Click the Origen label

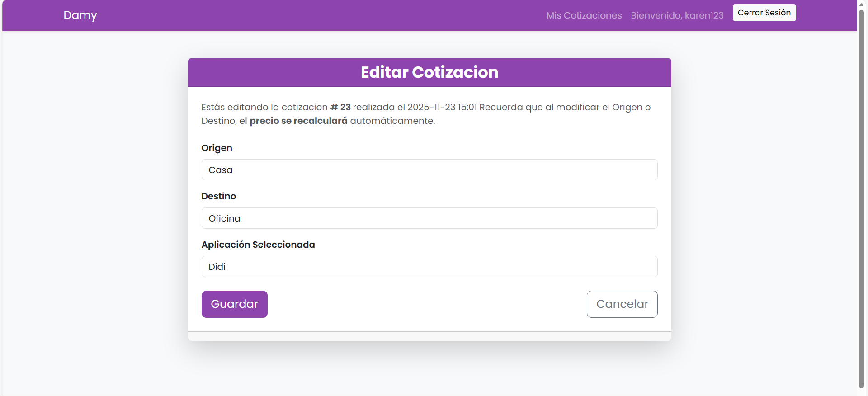click(217, 148)
